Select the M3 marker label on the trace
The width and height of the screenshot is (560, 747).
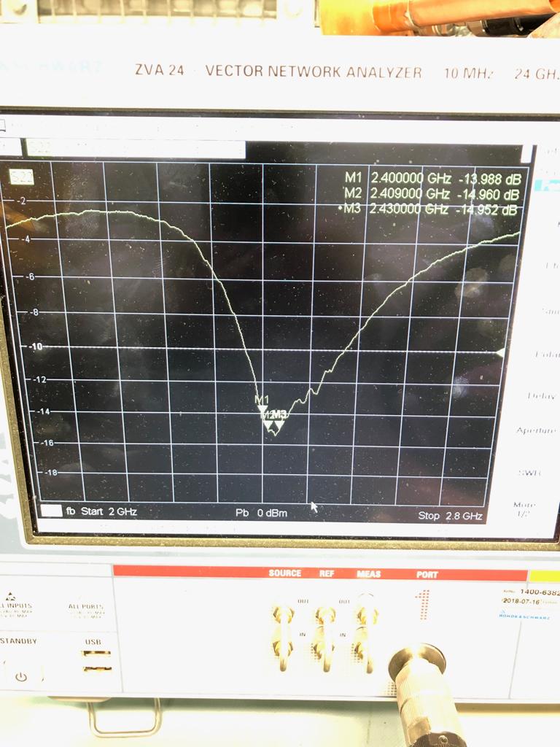pos(280,414)
